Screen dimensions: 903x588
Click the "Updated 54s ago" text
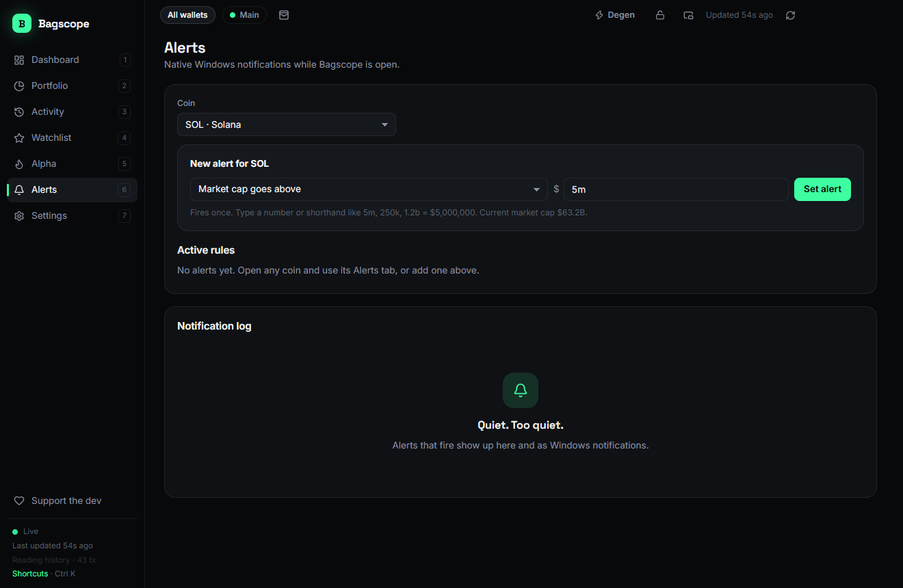(x=740, y=15)
